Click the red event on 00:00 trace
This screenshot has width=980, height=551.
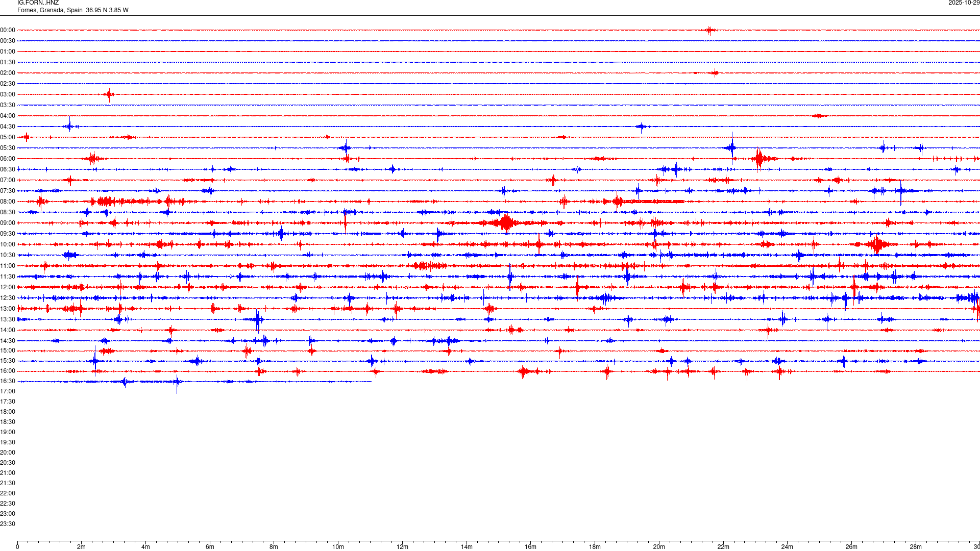tap(709, 30)
